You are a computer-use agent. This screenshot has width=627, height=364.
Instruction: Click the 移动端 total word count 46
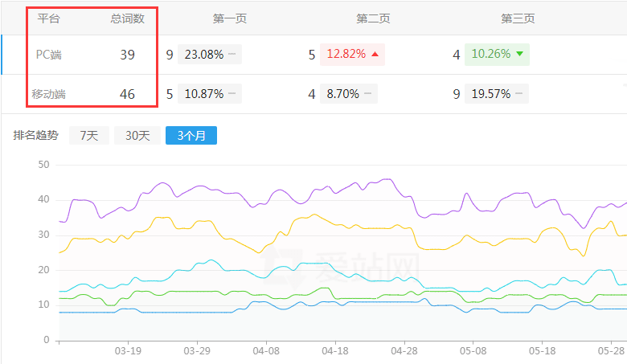pyautogui.click(x=127, y=94)
